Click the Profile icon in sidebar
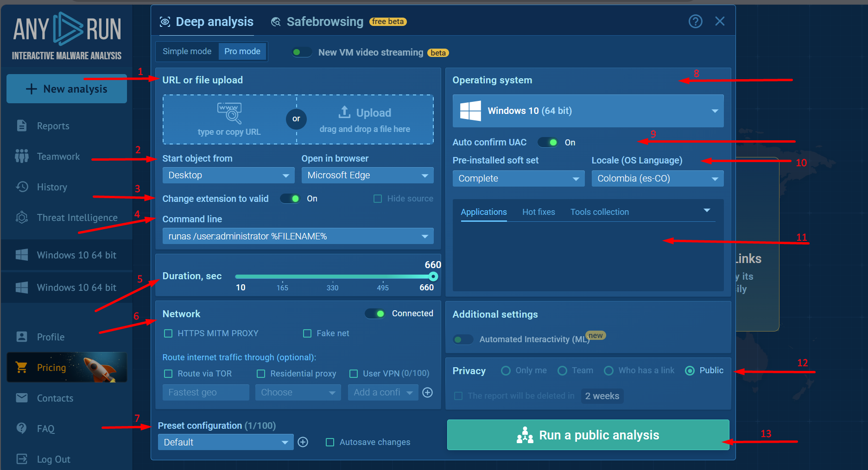Viewport: 868px width, 470px height. pyautogui.click(x=22, y=337)
